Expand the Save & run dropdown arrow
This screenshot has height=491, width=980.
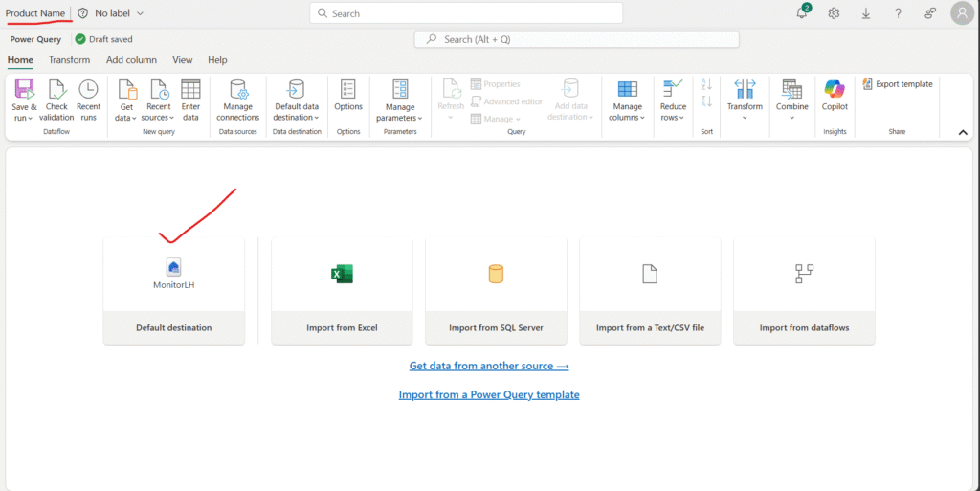point(30,118)
